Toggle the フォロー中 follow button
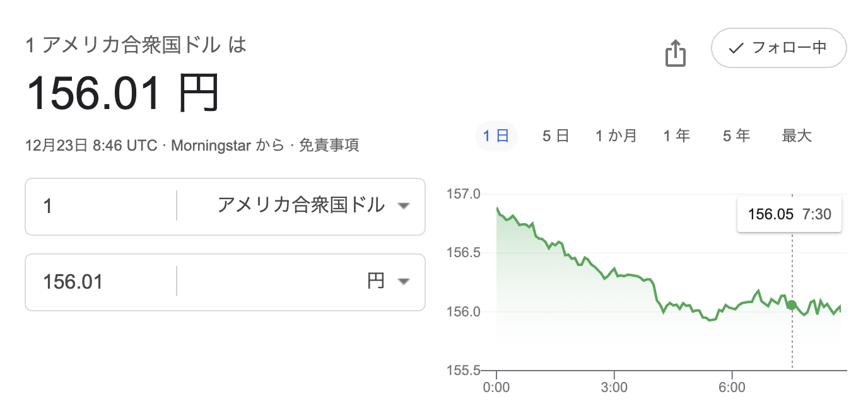This screenshot has width=868, height=416. click(778, 48)
